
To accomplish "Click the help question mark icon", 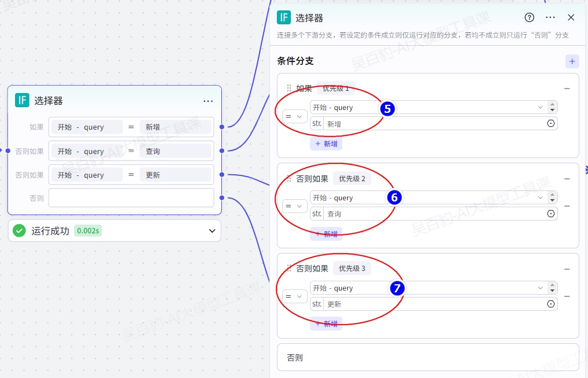I will pos(529,17).
